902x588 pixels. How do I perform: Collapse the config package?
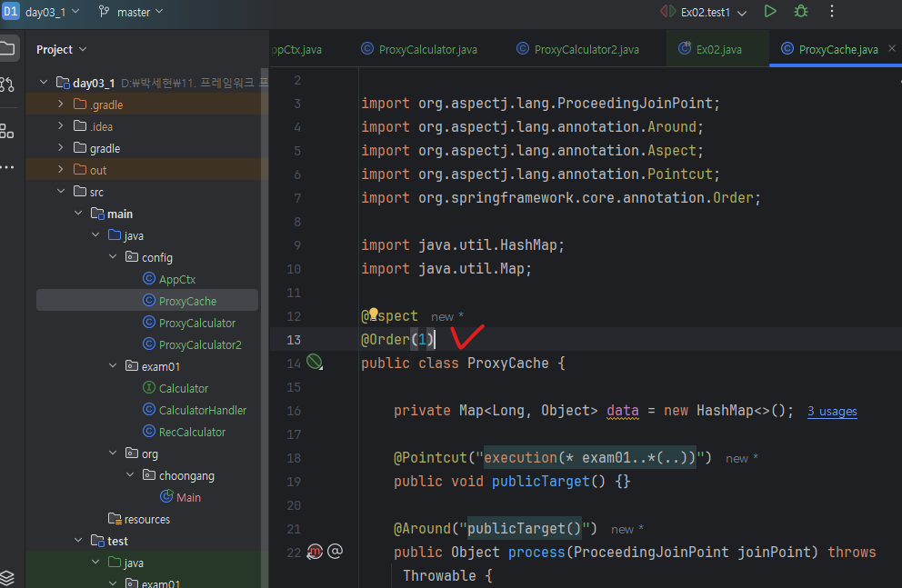(x=113, y=257)
